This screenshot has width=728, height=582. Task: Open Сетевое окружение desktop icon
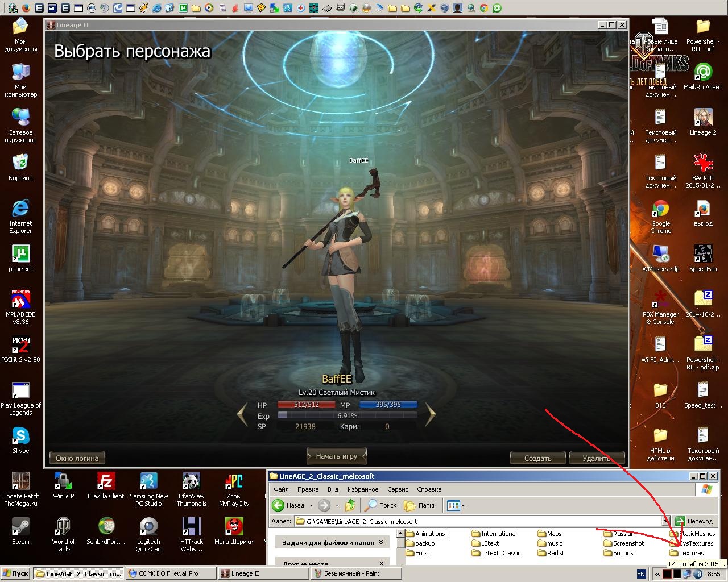(20, 126)
